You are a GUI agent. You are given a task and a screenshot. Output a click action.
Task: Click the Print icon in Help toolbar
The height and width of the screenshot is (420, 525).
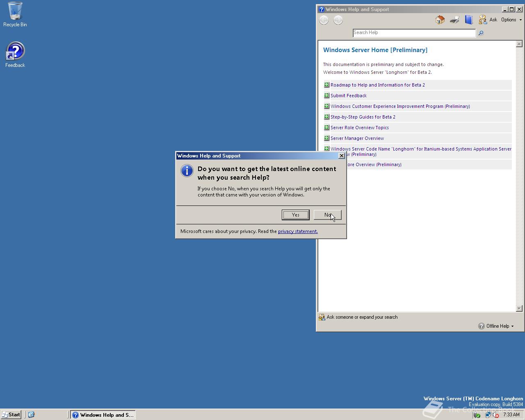(454, 20)
